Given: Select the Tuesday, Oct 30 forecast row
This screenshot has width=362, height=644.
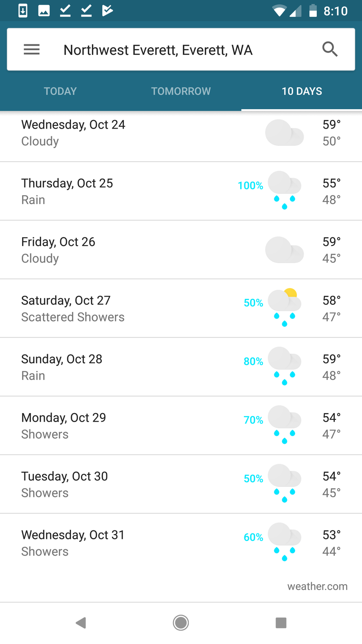Looking at the screenshot, I should point(181,484).
